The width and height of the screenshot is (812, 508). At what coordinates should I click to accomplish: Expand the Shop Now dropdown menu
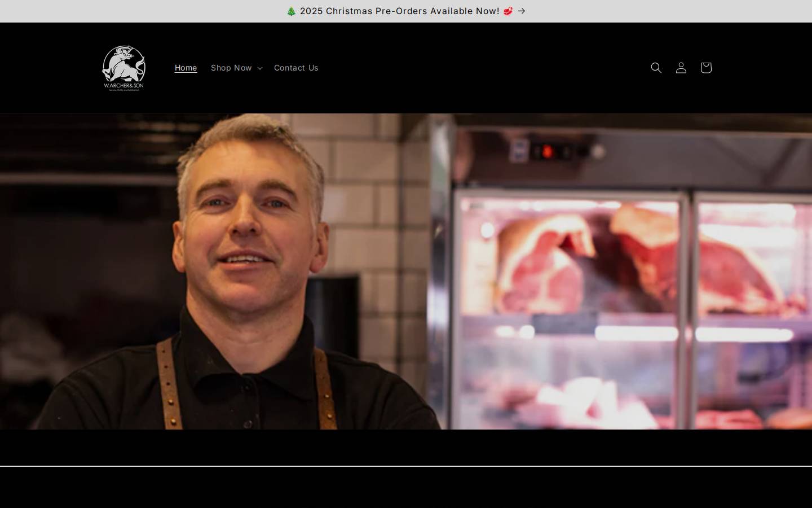(236, 68)
